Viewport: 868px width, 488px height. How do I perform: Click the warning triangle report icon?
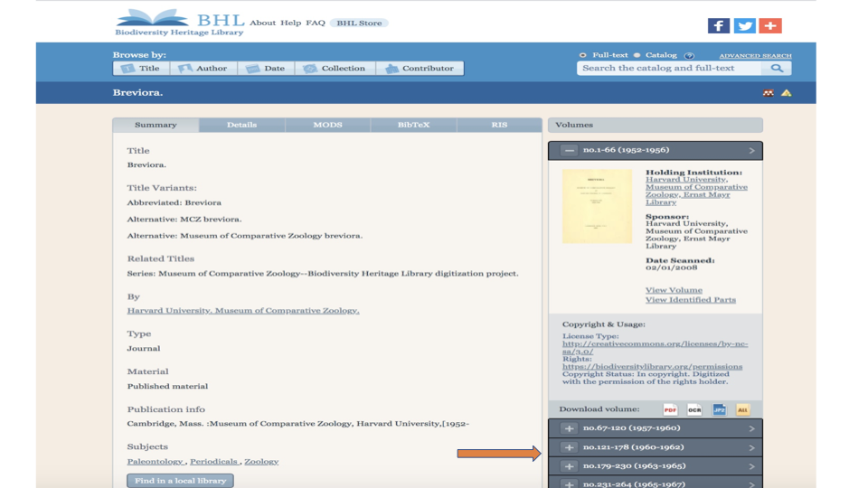786,93
